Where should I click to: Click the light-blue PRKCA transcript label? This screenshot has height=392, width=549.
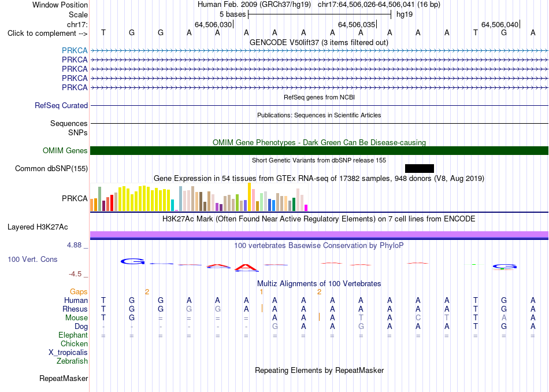coord(75,50)
